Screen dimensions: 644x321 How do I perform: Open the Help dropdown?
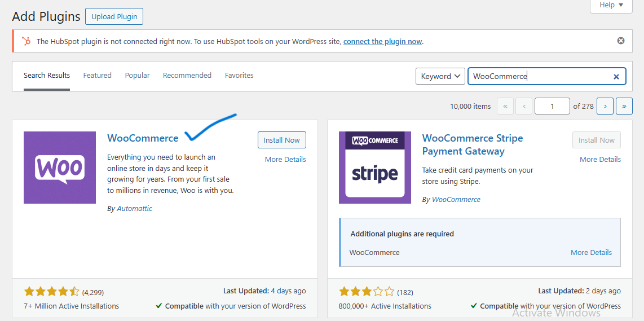point(611,5)
